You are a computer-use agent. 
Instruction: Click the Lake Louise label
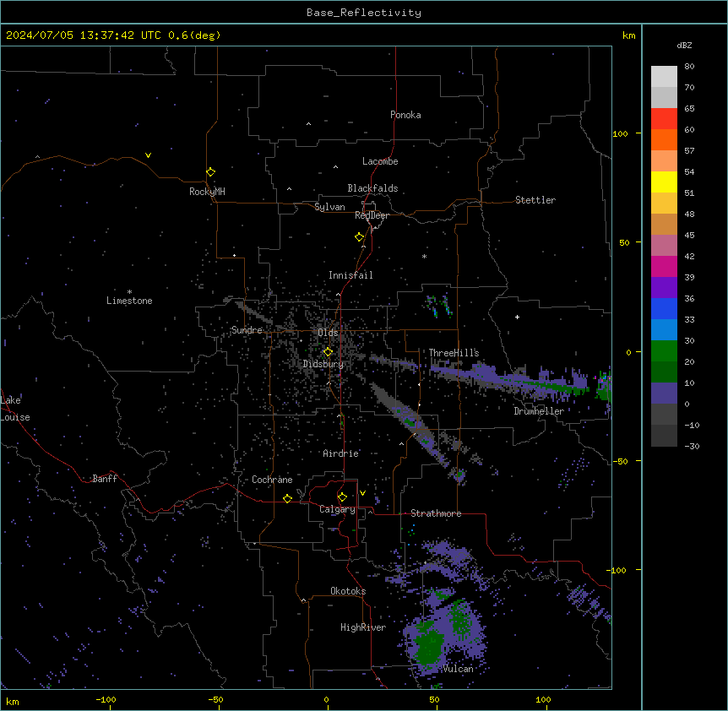point(15,409)
